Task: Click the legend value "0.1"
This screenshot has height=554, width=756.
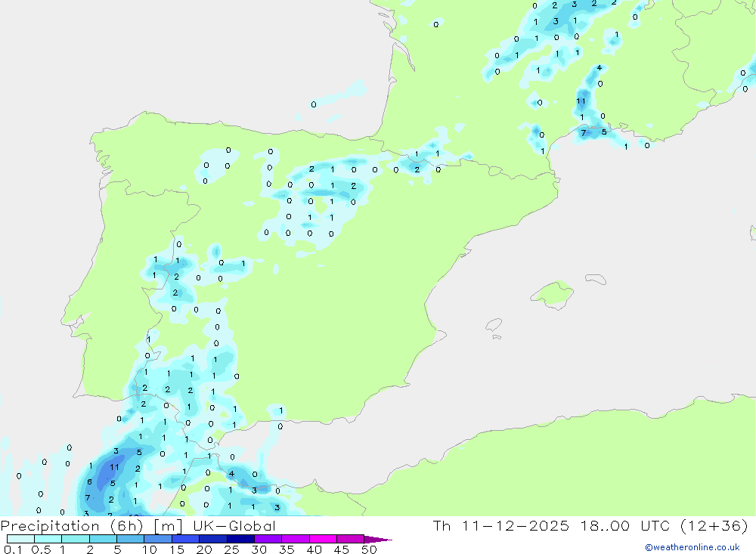Action: (x=13, y=549)
